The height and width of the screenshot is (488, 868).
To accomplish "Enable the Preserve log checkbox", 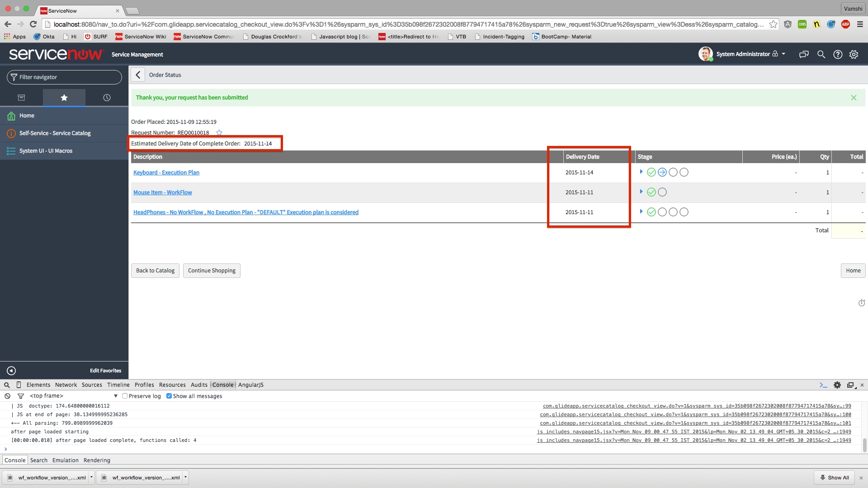I will tap(125, 396).
